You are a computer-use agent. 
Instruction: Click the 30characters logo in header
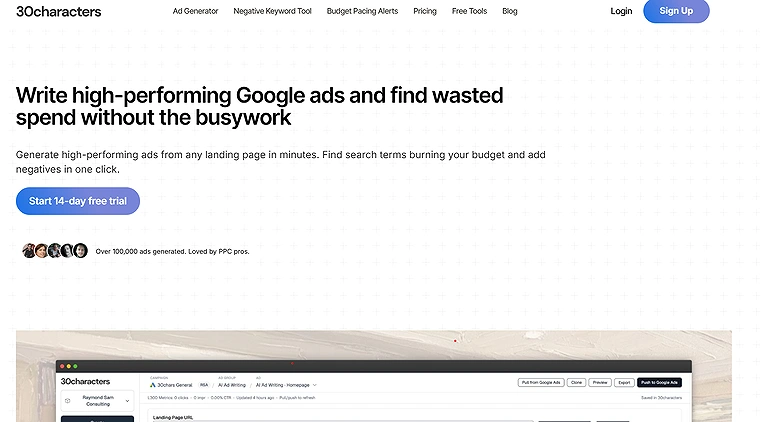pyautogui.click(x=58, y=11)
